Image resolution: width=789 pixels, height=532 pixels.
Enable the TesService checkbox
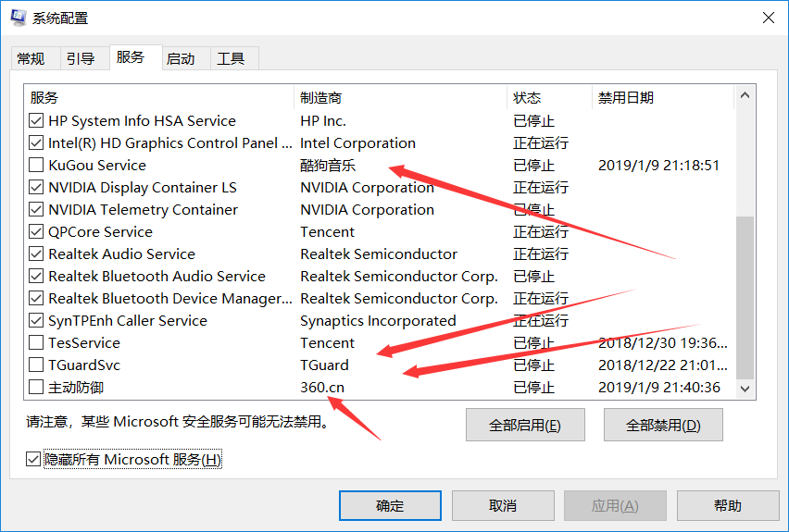(36, 342)
